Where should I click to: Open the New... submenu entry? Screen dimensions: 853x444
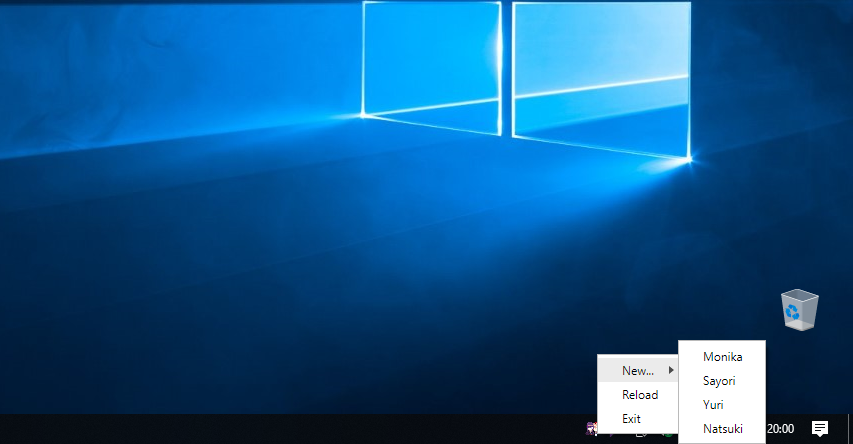638,371
